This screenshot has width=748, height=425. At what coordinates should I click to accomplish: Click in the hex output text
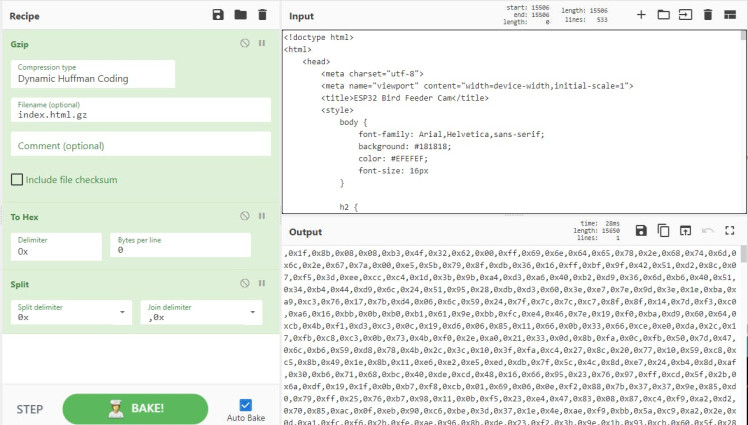point(510,334)
